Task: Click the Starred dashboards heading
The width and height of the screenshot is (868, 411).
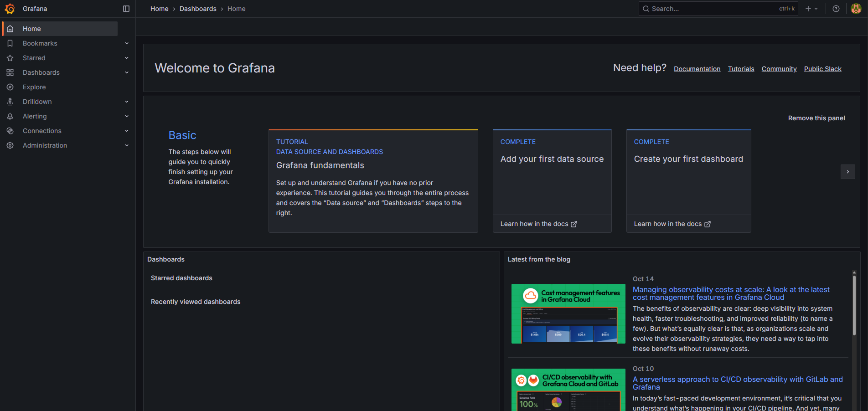Action: (181, 278)
